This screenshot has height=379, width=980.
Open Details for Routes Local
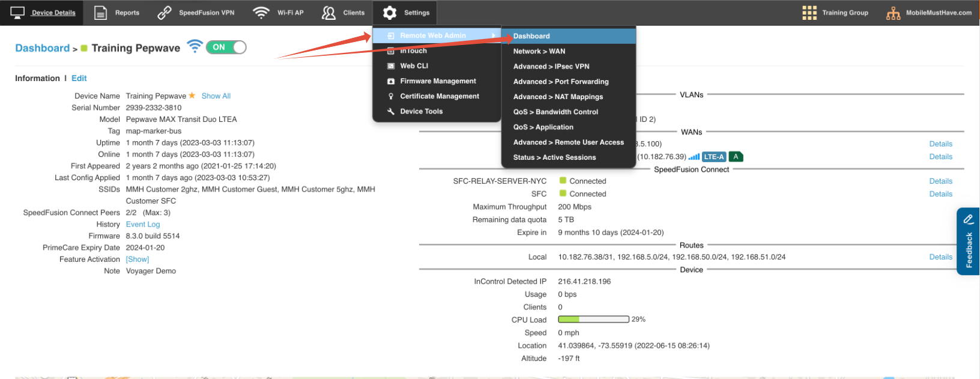click(941, 257)
